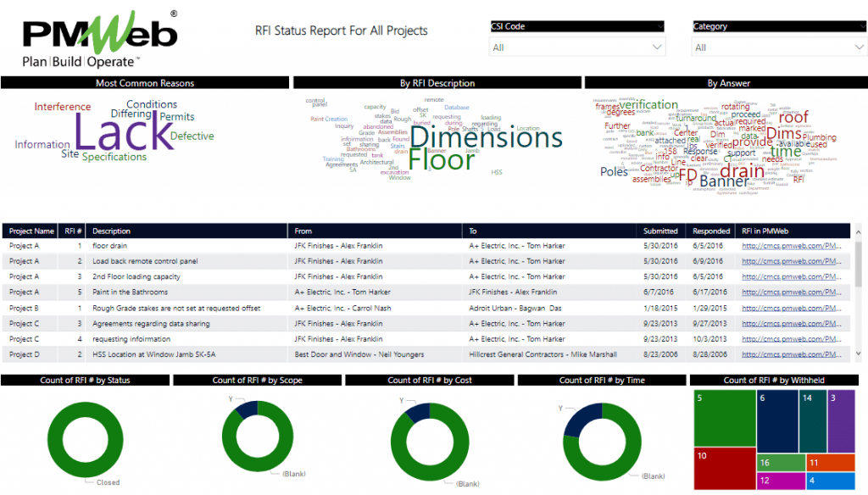868x495 pixels.
Task: Select Permits in the reasons word cloud
Action: [x=177, y=117]
